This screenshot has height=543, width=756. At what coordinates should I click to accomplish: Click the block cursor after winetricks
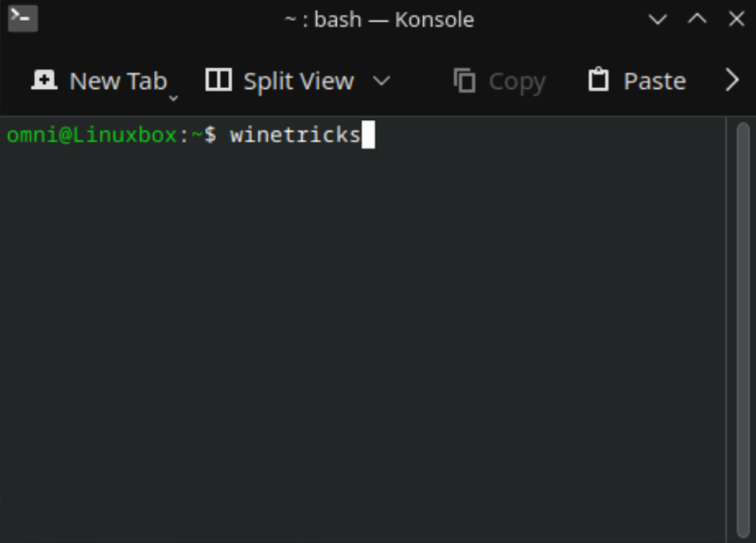point(368,136)
